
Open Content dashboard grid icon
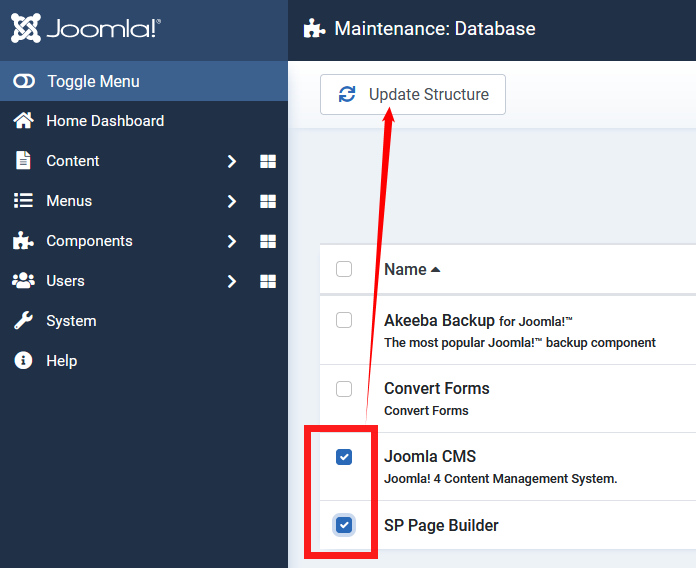click(267, 161)
